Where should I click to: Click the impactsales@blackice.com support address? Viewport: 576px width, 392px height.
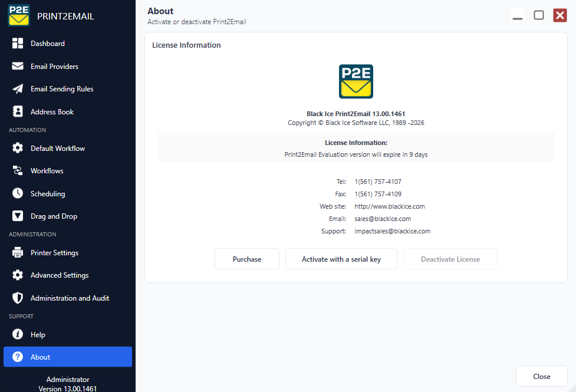[x=392, y=231]
